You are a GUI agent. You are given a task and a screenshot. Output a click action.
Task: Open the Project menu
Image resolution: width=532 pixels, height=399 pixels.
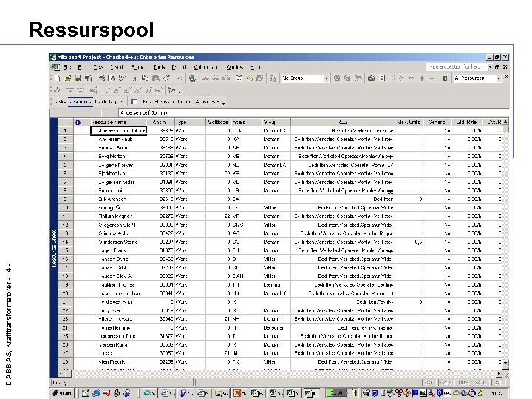point(179,67)
